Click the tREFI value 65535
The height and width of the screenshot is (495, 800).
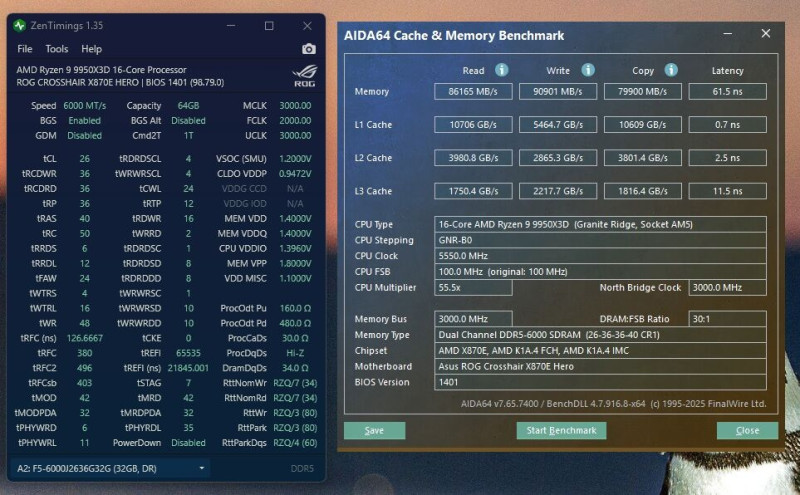[x=188, y=353]
